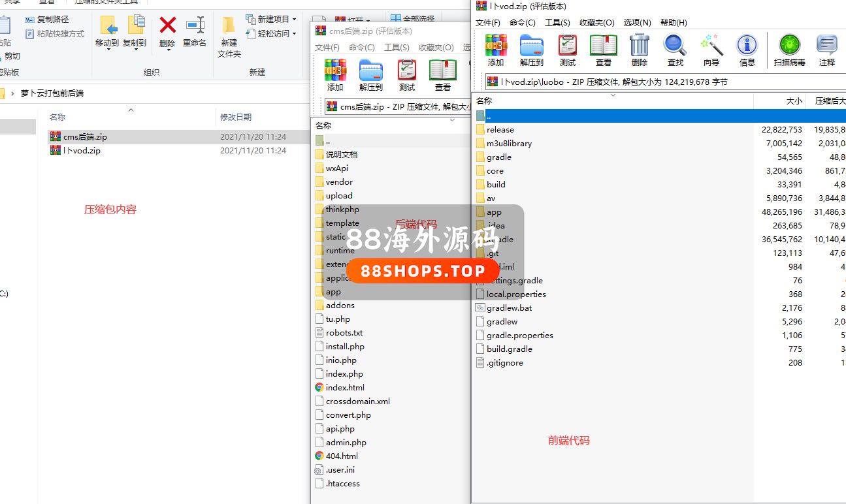Viewport: 846px width, 504px height.
Task: Click the Delete trash icon in WinRAR
Action: tap(639, 50)
